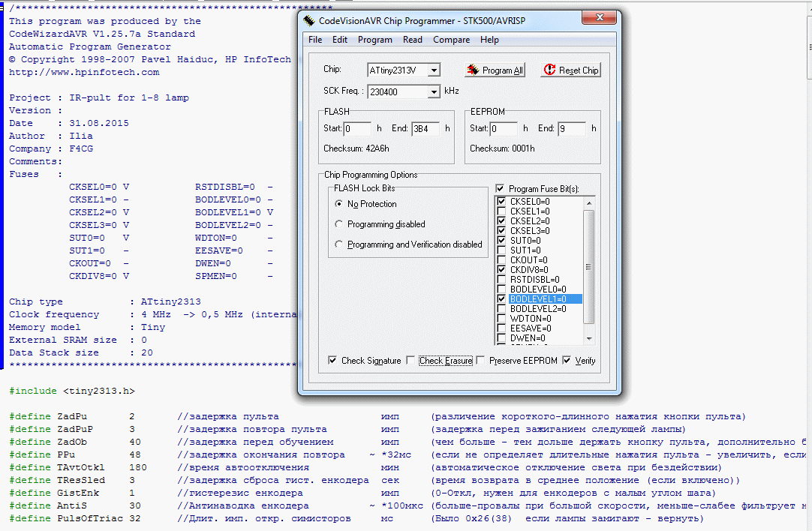The width and height of the screenshot is (812, 531).
Task: Open the Program menu
Action: point(374,40)
